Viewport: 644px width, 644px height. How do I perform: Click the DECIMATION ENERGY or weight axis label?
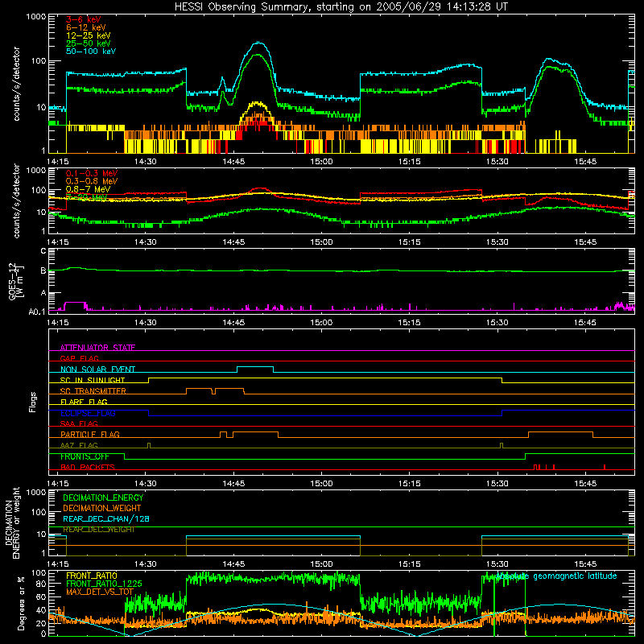(x=12, y=522)
